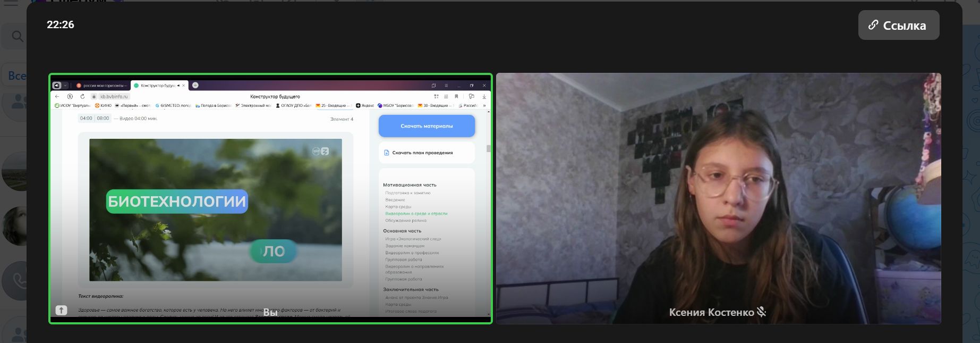Open Видеоролик о среде и отрасли in sidebar
Screen dimensions: 980x343
pyautogui.click(x=416, y=213)
